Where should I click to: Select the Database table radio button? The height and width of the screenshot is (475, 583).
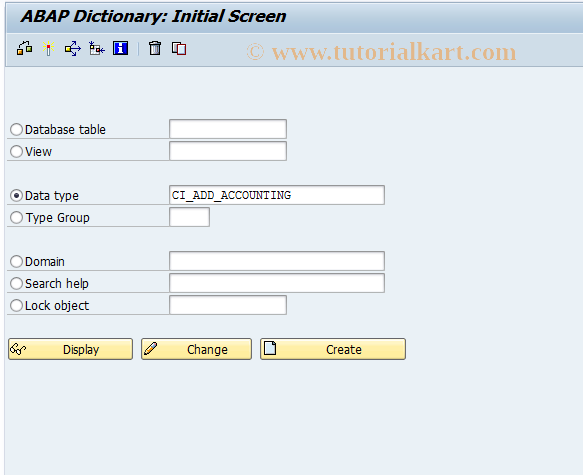(16, 130)
